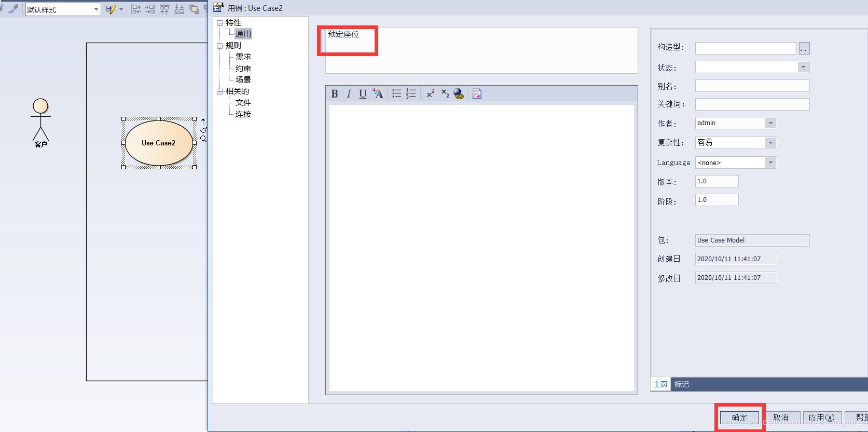Open the 复杂性 dropdown showing 容易

771,143
